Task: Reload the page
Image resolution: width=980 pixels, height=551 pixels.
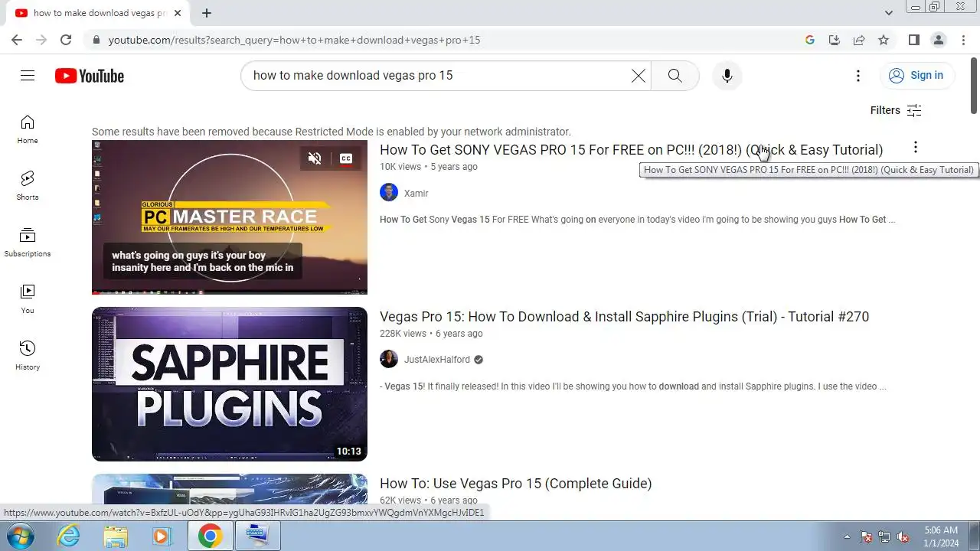Action: (66, 40)
